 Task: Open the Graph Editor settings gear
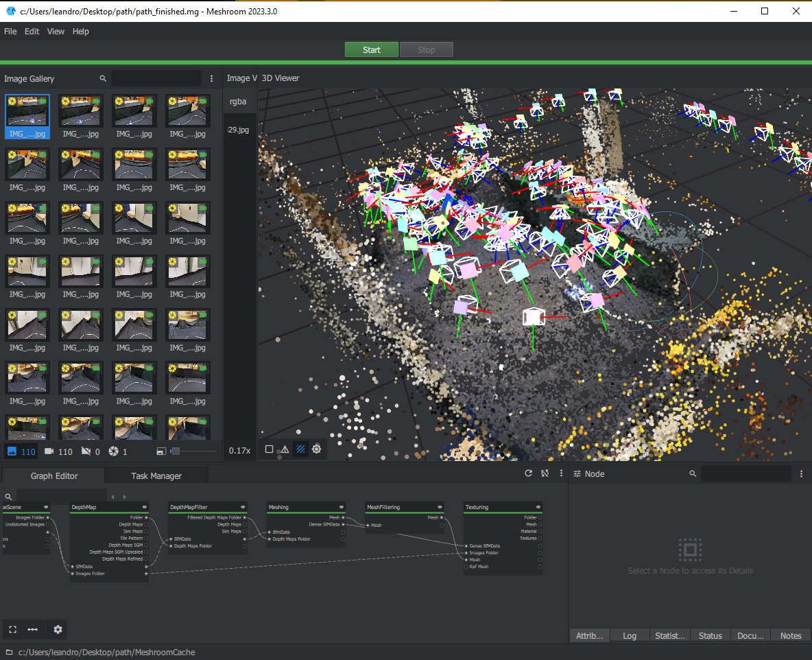[58, 629]
